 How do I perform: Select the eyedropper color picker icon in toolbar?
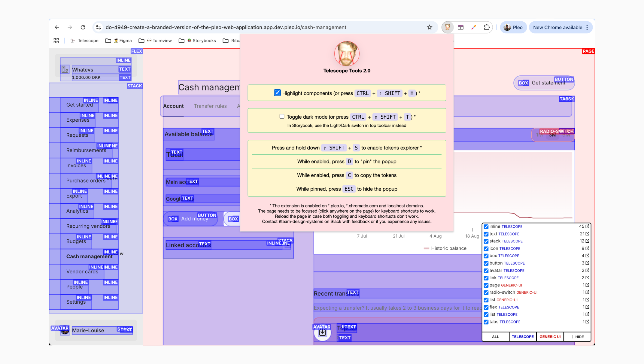(x=474, y=27)
